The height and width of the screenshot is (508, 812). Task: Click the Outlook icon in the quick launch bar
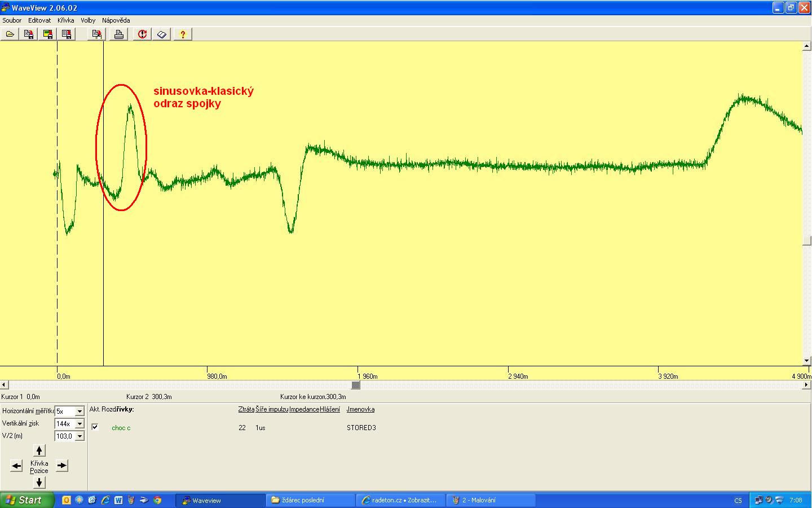point(66,500)
